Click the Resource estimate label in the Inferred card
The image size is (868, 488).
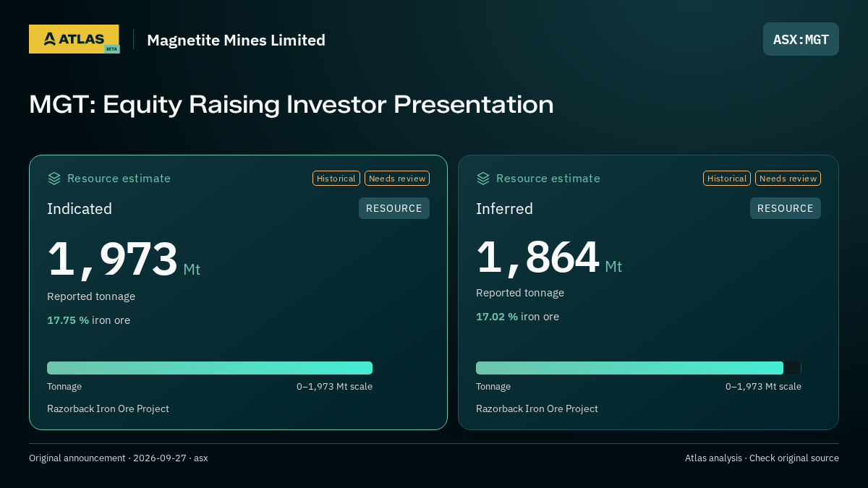548,178
